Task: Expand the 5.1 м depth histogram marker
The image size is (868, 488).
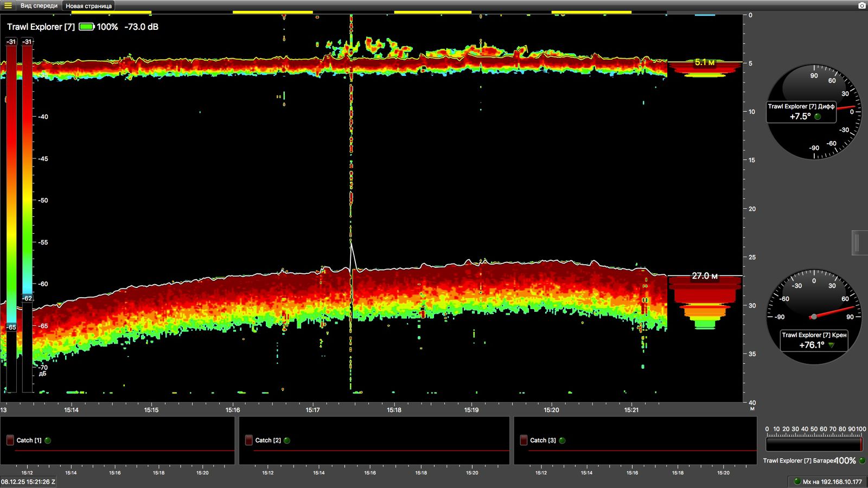Action: tap(704, 62)
